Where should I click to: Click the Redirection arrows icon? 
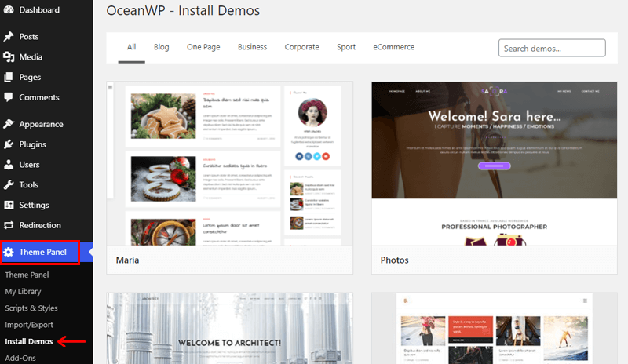tap(9, 225)
